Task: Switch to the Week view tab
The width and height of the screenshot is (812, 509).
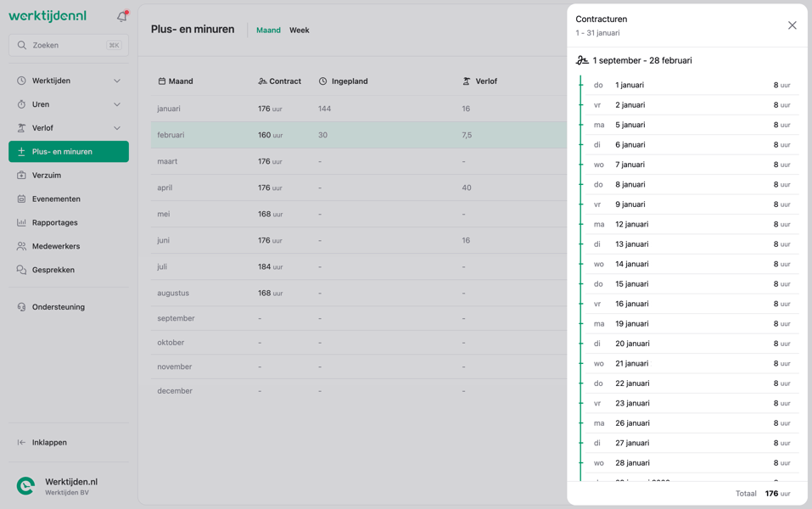Action: [x=300, y=30]
